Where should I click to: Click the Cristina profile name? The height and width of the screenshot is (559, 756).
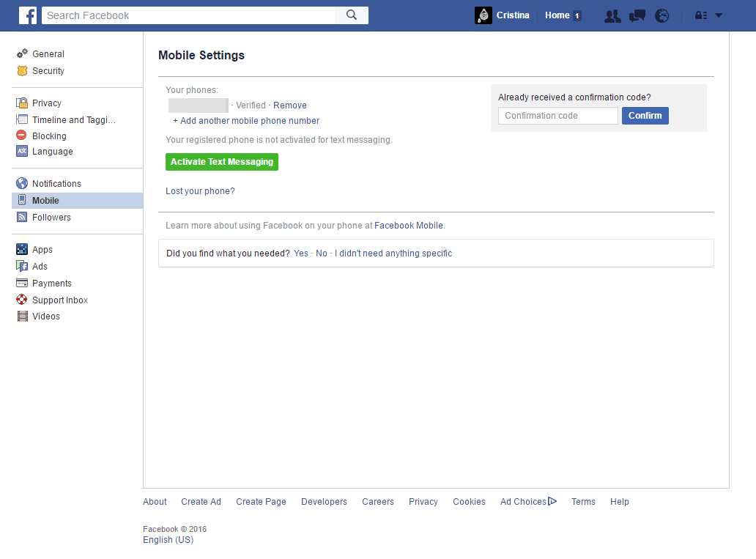(x=513, y=15)
